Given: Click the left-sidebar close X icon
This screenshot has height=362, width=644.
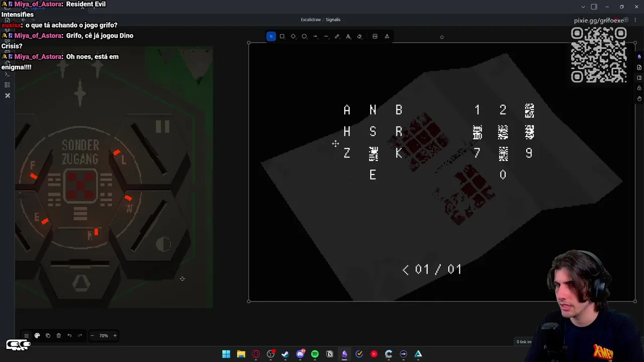Looking at the screenshot, I should point(8,96).
